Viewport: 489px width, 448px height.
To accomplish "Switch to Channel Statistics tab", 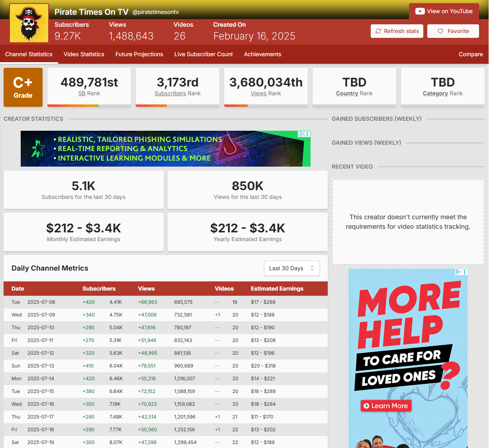I will (x=29, y=54).
